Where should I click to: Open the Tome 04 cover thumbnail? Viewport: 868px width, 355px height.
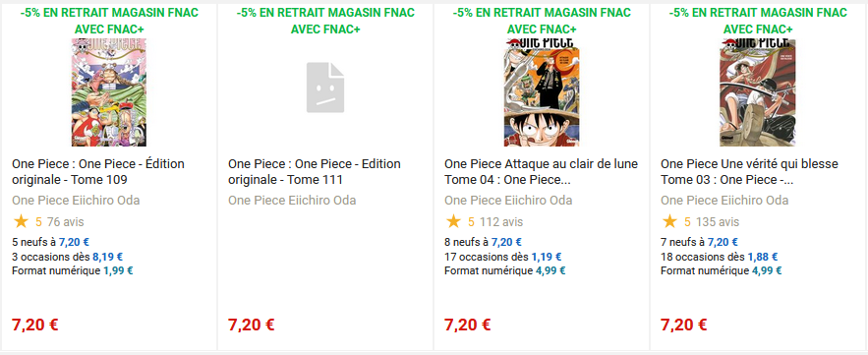[x=542, y=91]
